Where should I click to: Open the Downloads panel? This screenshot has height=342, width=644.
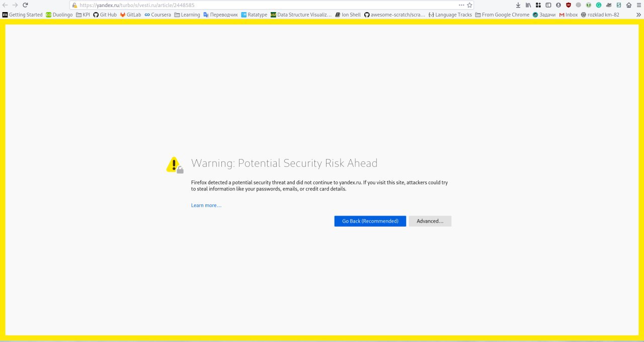(x=518, y=5)
